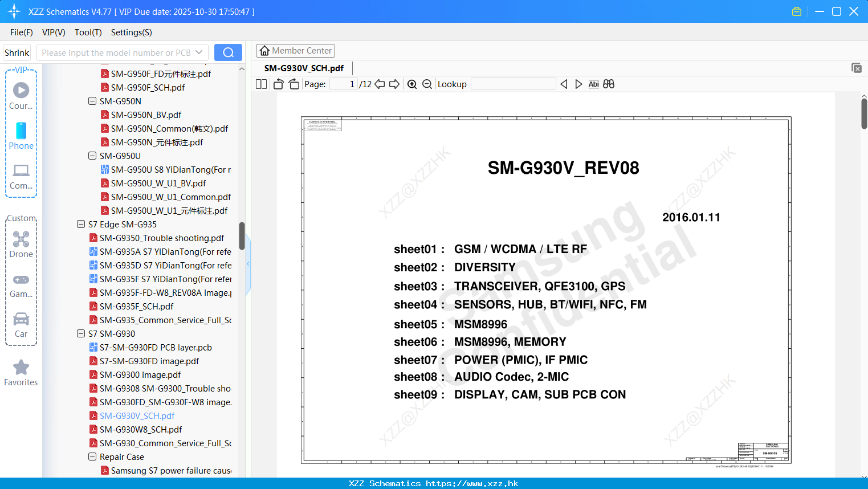Image resolution: width=868 pixels, height=489 pixels.
Task: Select the Car category
Action: tap(21, 325)
